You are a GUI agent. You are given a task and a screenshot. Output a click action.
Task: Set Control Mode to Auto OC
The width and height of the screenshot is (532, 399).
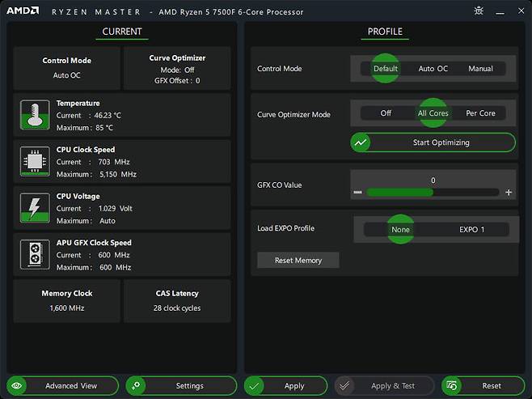tap(433, 69)
